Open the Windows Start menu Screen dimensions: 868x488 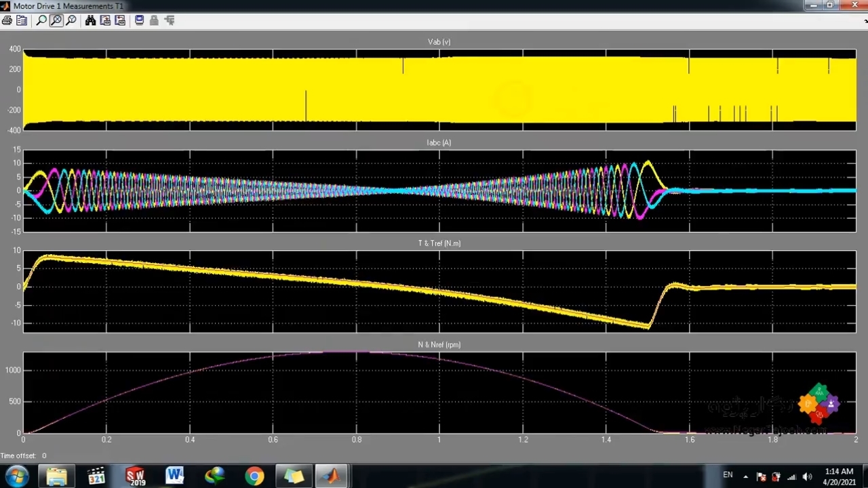pyautogui.click(x=16, y=476)
